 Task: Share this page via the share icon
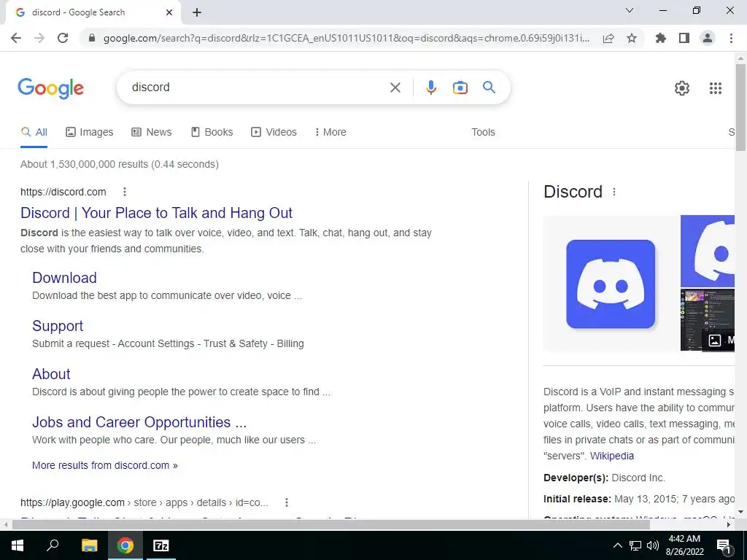[x=608, y=38]
